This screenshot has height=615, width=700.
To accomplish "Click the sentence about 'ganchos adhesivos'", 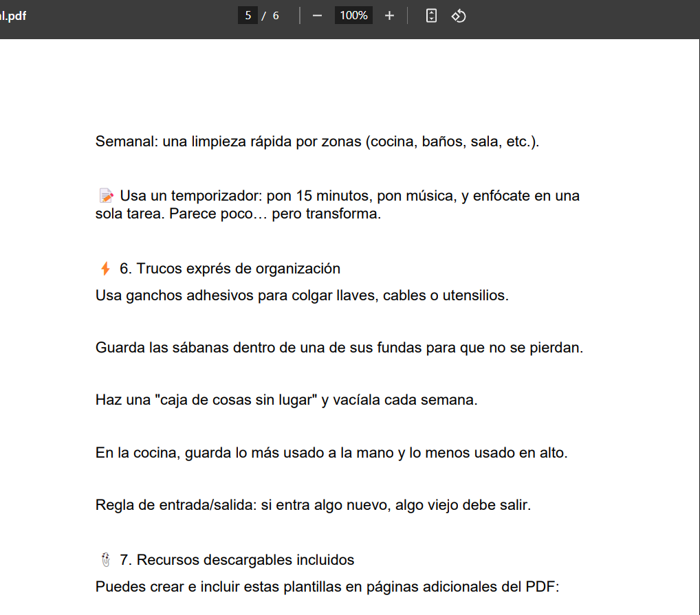I will click(x=302, y=296).
